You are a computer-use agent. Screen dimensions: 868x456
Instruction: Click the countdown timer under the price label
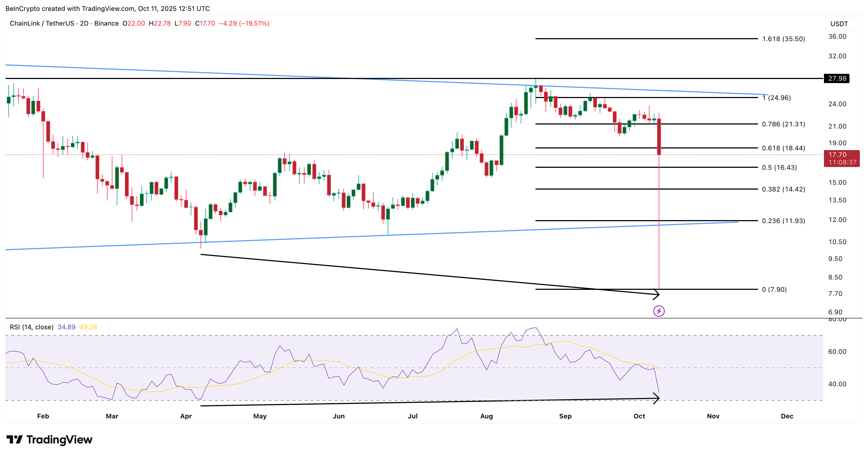click(x=842, y=162)
